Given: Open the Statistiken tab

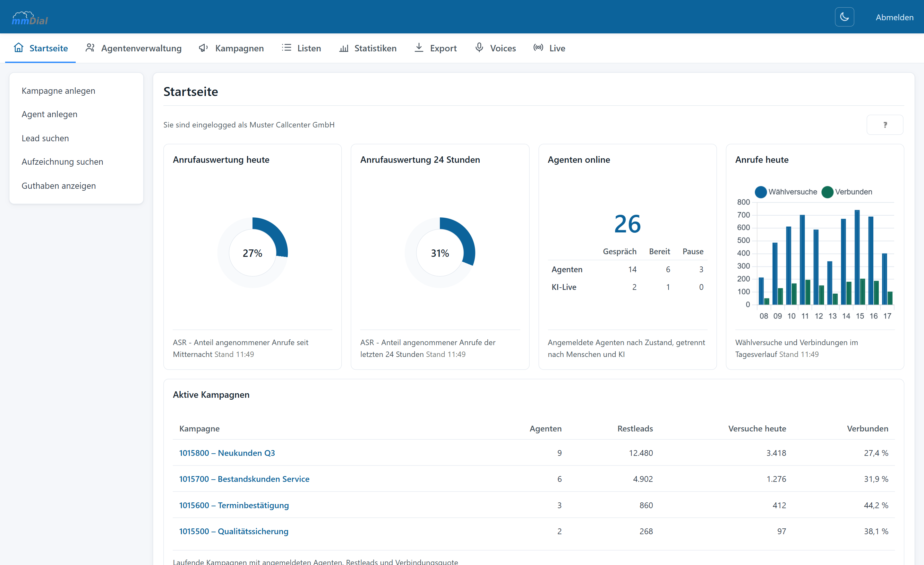Looking at the screenshot, I should click(x=367, y=48).
